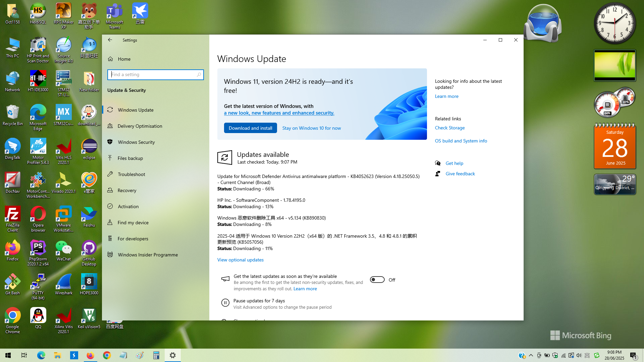Viewport: 644px width, 362px height.
Task: Click Give feedback link
Action: [460, 174]
